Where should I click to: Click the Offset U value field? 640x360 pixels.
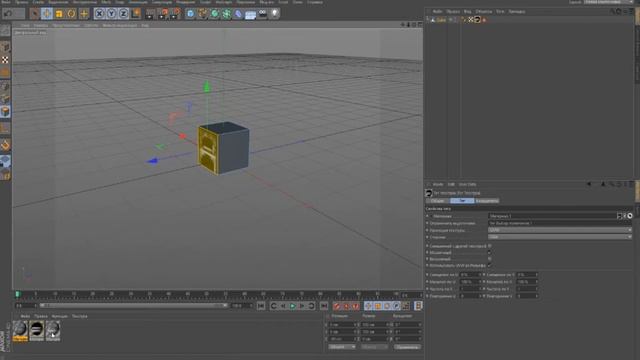[470, 275]
